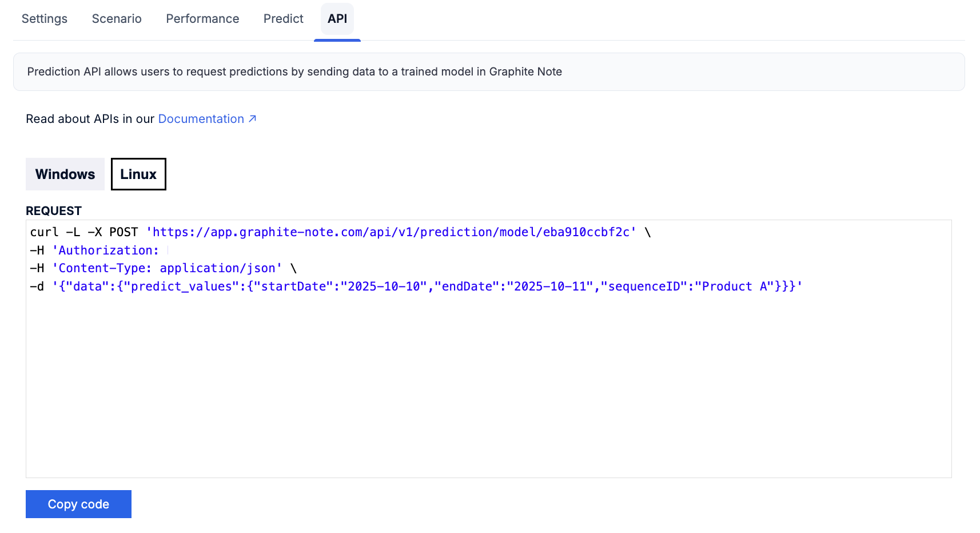This screenshot has height=533, width=980.
Task: Click the empty area of request code box
Action: click(488, 389)
